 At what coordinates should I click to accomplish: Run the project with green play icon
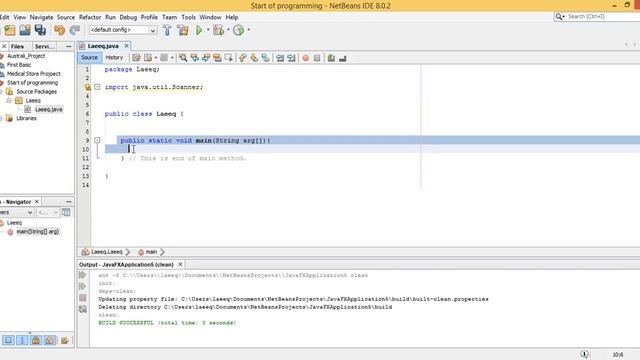pos(199,30)
